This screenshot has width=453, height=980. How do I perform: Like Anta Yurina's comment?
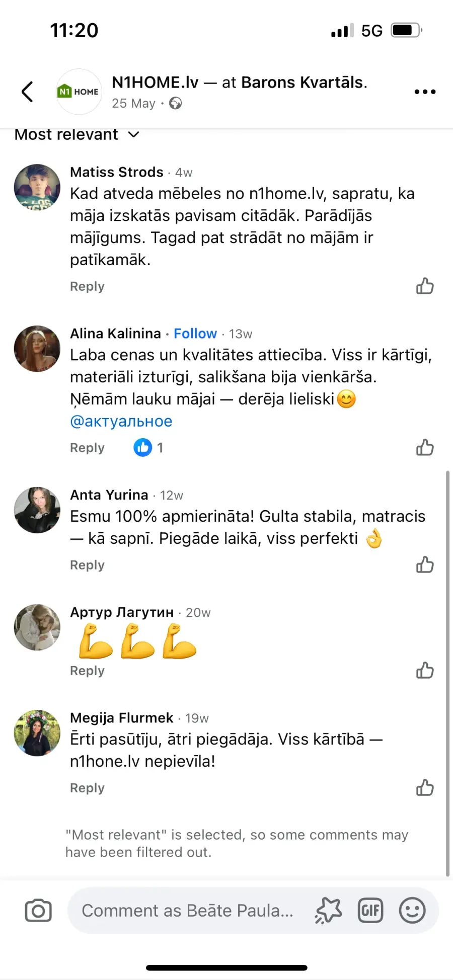[x=425, y=565]
